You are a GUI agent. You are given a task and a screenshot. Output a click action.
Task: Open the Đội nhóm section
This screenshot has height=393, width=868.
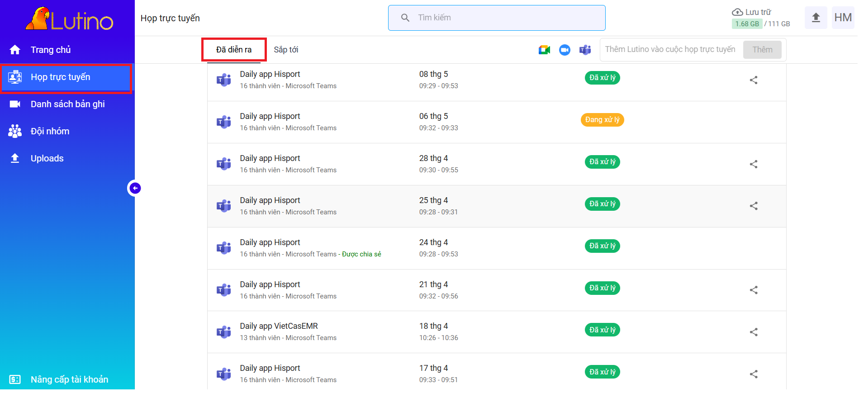click(50, 131)
